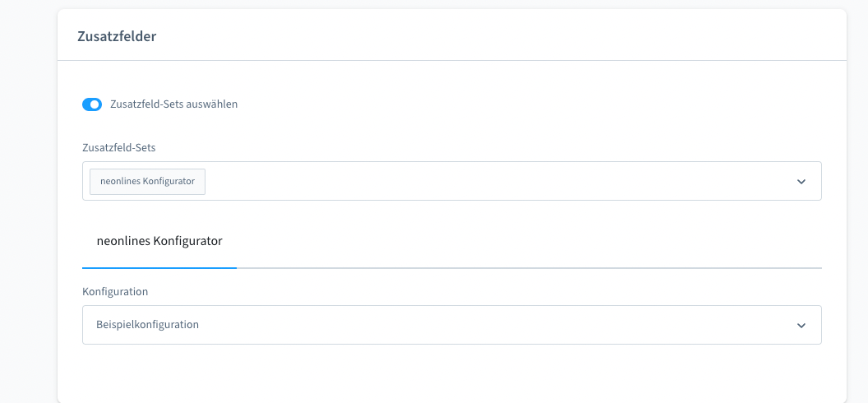This screenshot has width=868, height=403.
Task: Click the "Zusatzfeld-Sets" field label above the select
Action: (120, 147)
